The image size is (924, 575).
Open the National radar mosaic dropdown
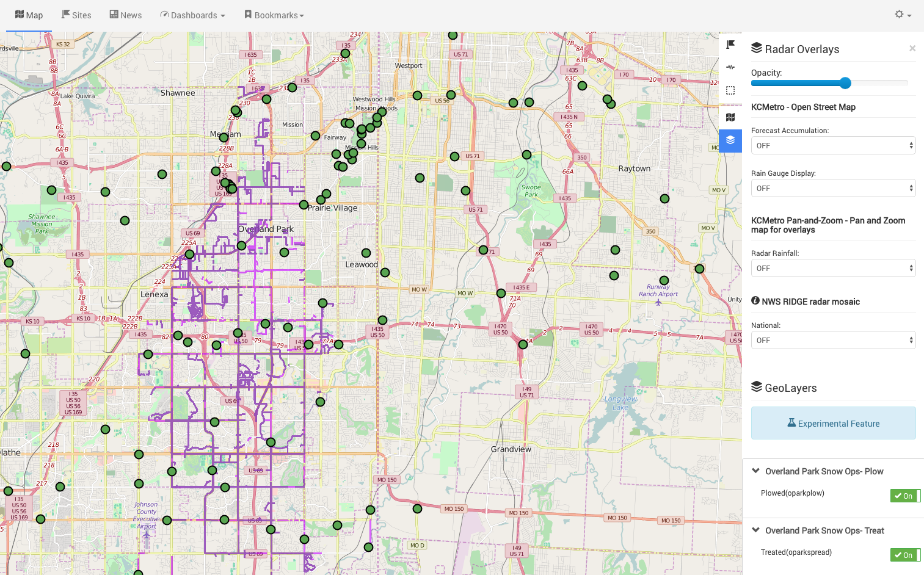point(833,340)
